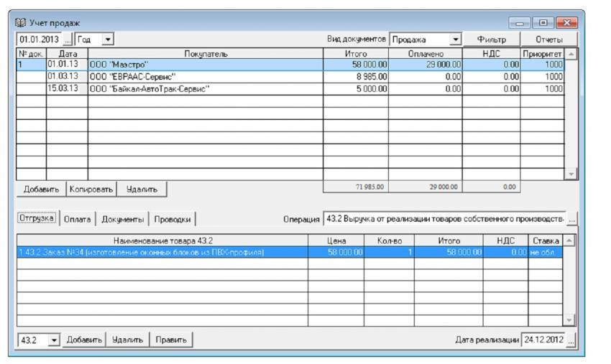Click Копировать to duplicate the document

(x=91, y=189)
